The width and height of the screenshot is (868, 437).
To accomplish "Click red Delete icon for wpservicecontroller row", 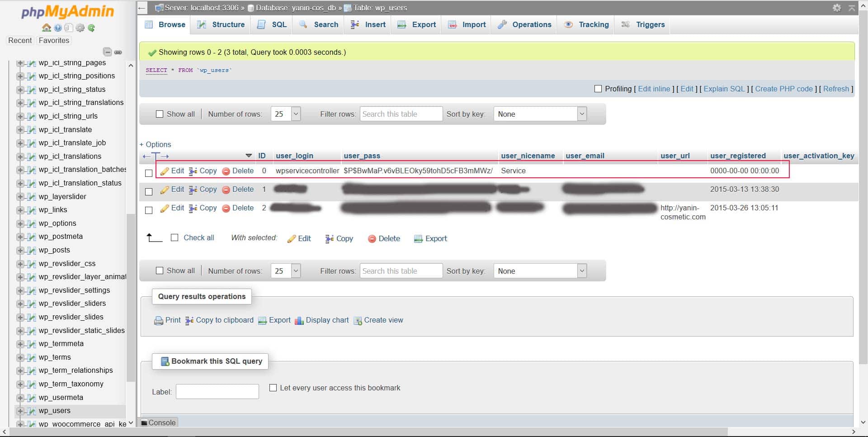I will click(x=226, y=171).
